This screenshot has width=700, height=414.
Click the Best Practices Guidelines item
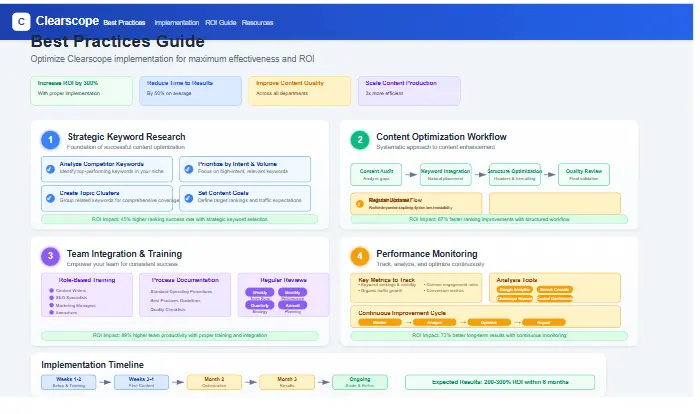pyautogui.click(x=175, y=301)
